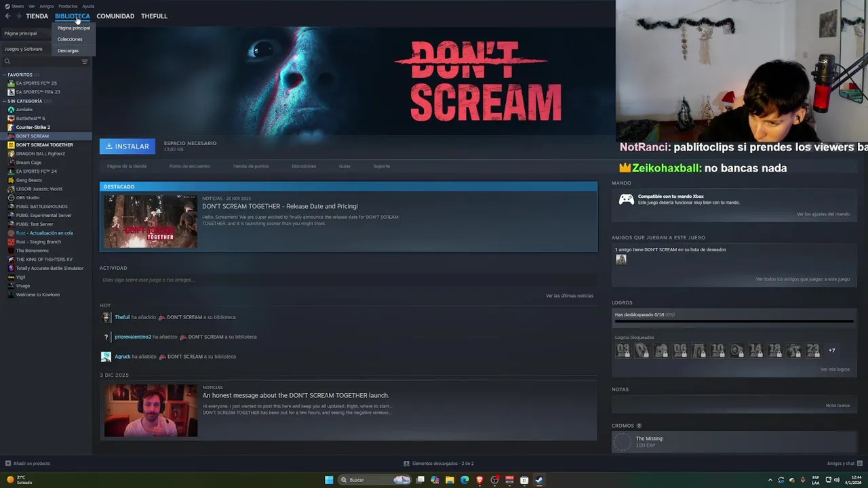The image size is (868, 488).
Task: Select PUBG: Experimental Server entry
Action: coord(45,216)
